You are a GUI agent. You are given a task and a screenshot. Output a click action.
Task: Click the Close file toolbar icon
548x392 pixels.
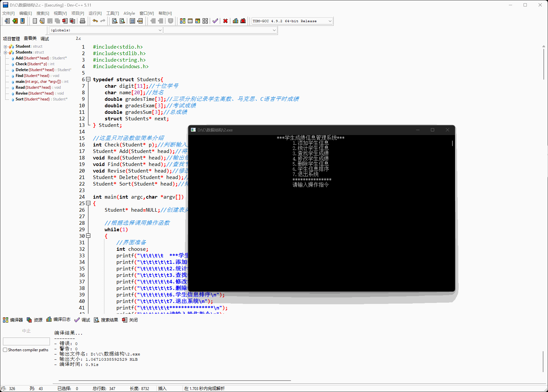coord(65,21)
